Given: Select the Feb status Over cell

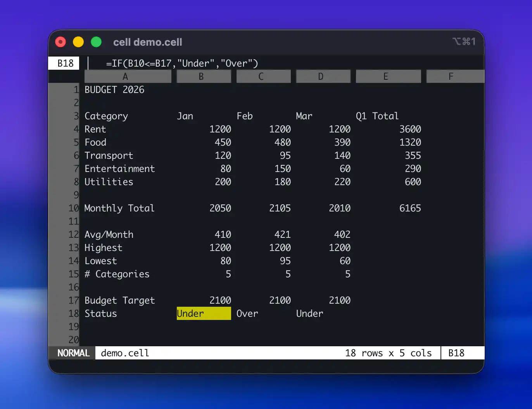Looking at the screenshot, I should (x=247, y=313).
